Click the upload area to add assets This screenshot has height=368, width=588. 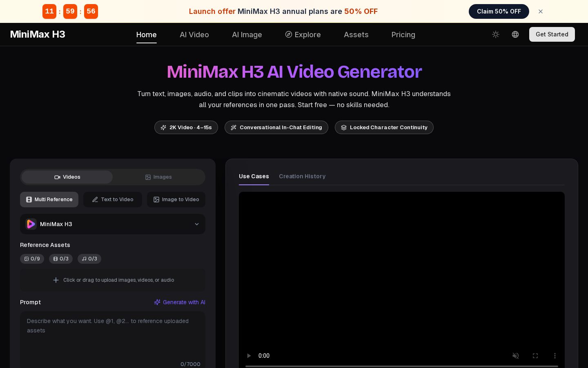(113, 280)
